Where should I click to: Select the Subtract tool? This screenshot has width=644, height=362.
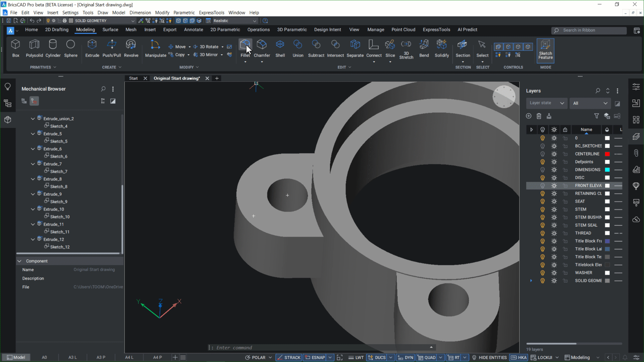[x=316, y=49]
